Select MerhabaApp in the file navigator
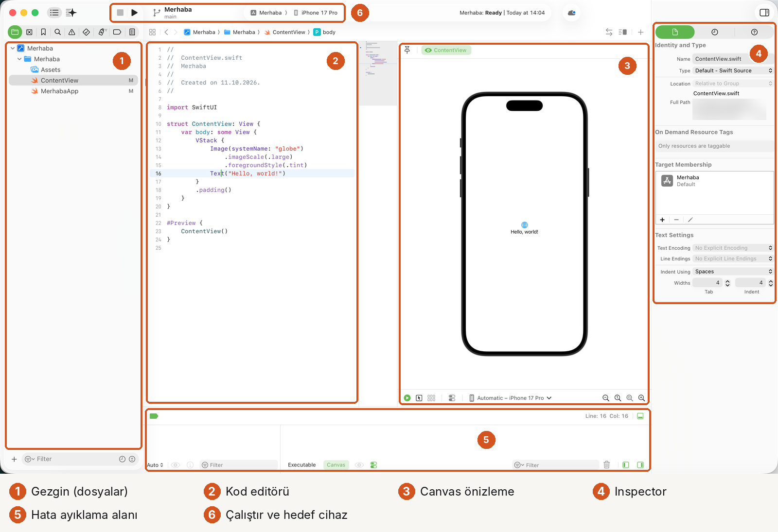 [73, 91]
